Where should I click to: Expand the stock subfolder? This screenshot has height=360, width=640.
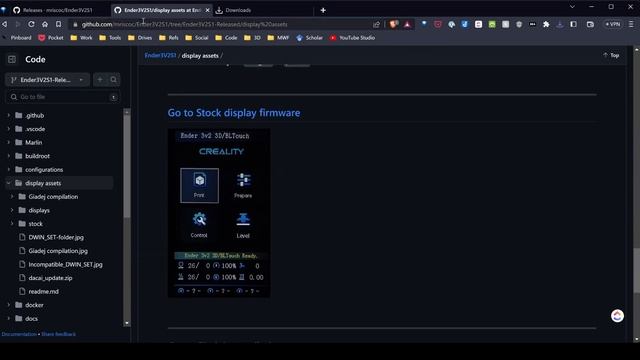coord(12,224)
